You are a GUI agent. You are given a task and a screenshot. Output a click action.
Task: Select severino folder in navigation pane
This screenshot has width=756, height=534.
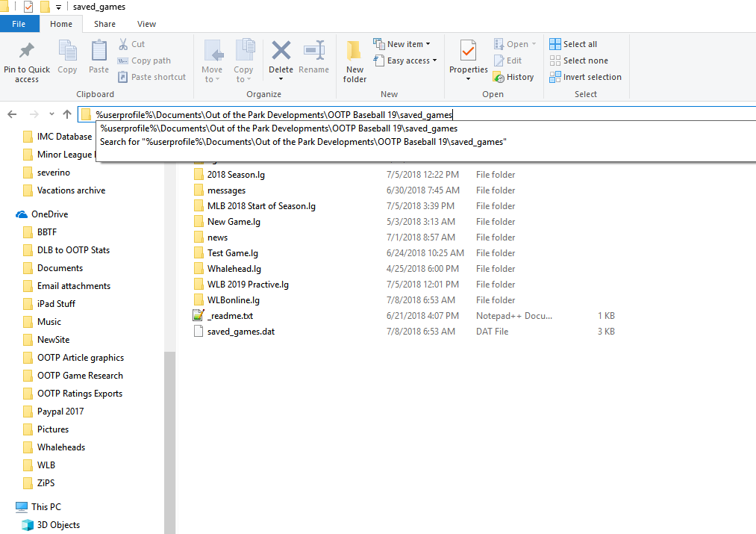click(47, 173)
